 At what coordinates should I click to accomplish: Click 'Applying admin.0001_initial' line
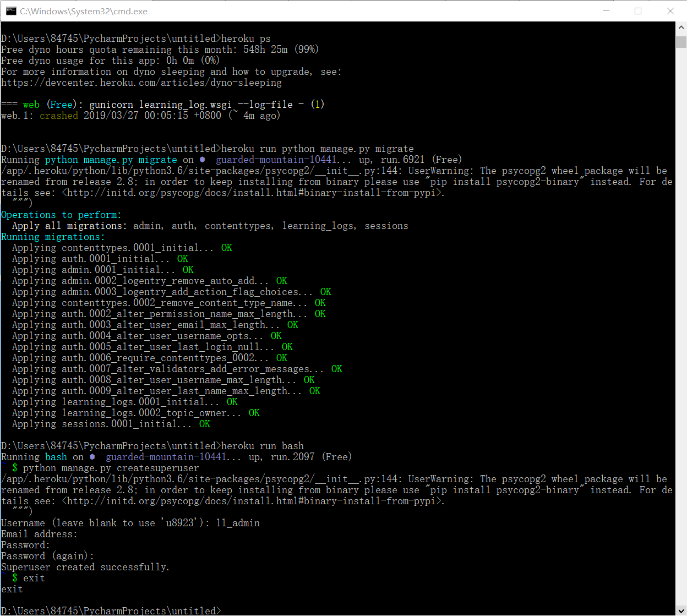pyautogui.click(x=103, y=270)
